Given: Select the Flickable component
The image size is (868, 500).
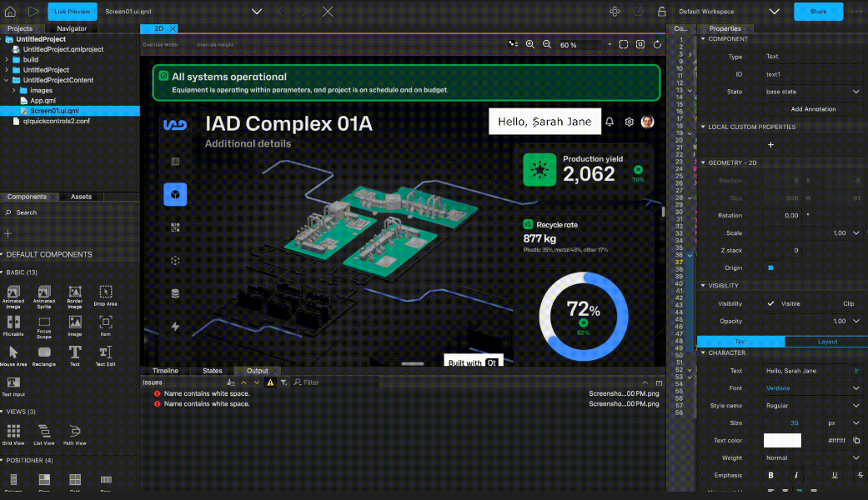Looking at the screenshot, I should [x=13, y=322].
